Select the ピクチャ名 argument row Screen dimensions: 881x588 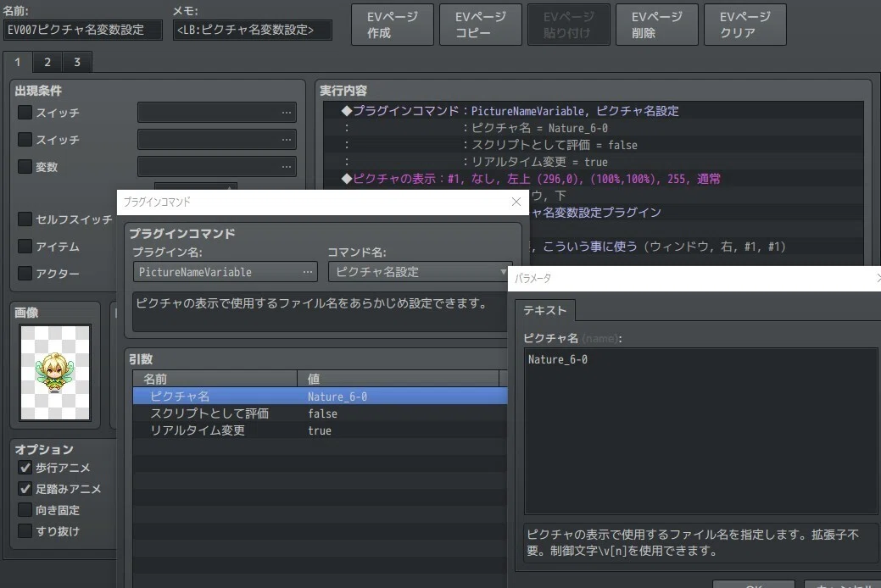[x=321, y=397]
